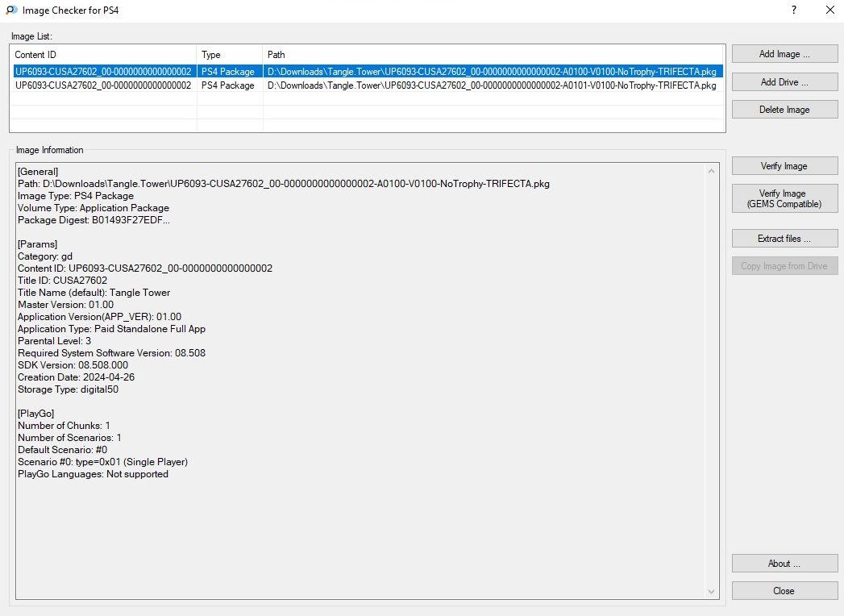Click the Add Image button
Screen dimensions: 844x616
click(x=784, y=54)
